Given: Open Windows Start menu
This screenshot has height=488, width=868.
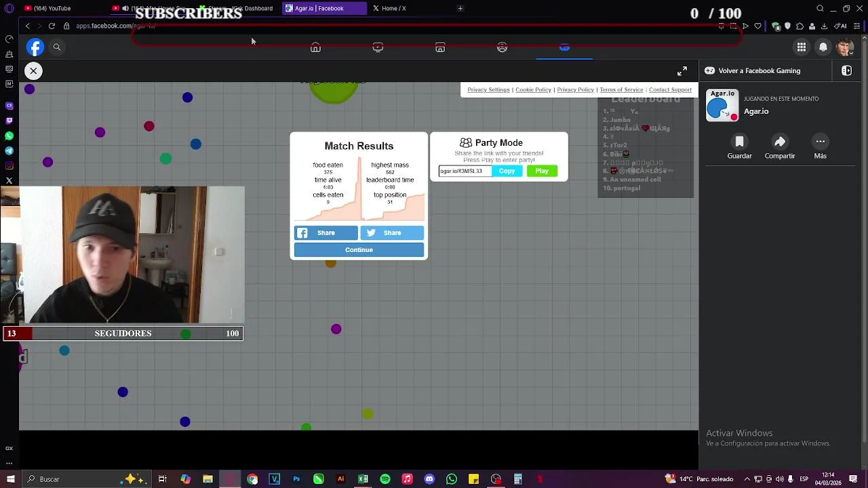Looking at the screenshot, I should pos(9,479).
